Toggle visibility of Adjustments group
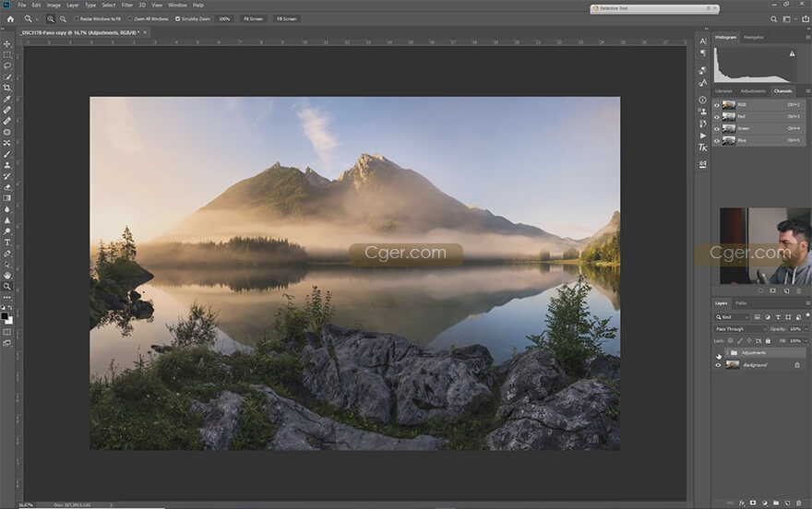Image resolution: width=812 pixels, height=509 pixels. pyautogui.click(x=718, y=353)
